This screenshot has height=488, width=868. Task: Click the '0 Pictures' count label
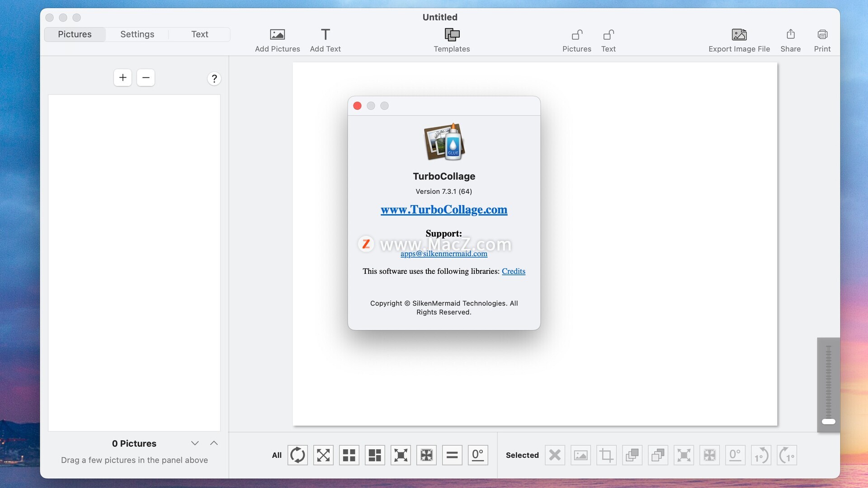click(x=134, y=444)
